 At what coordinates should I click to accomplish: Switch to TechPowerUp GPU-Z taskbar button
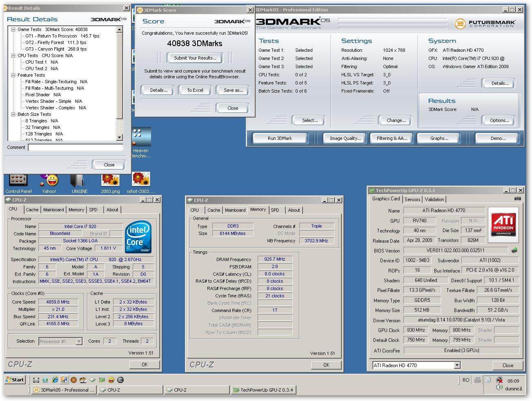263,390
